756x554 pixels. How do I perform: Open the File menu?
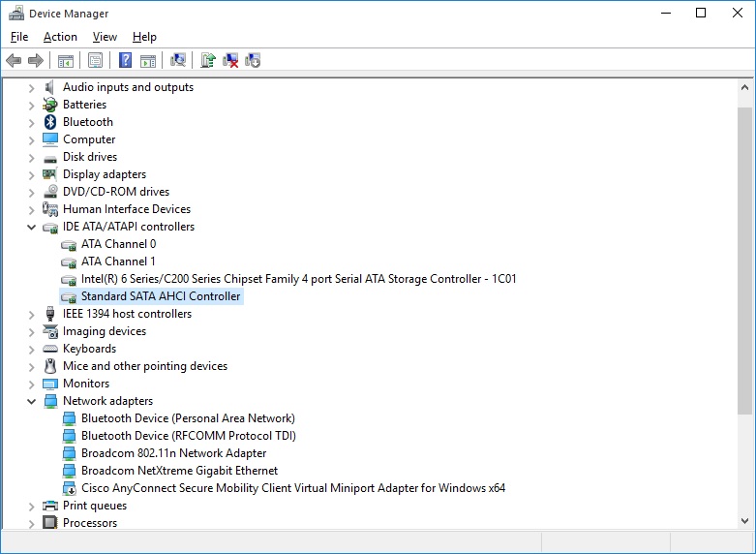(x=19, y=37)
